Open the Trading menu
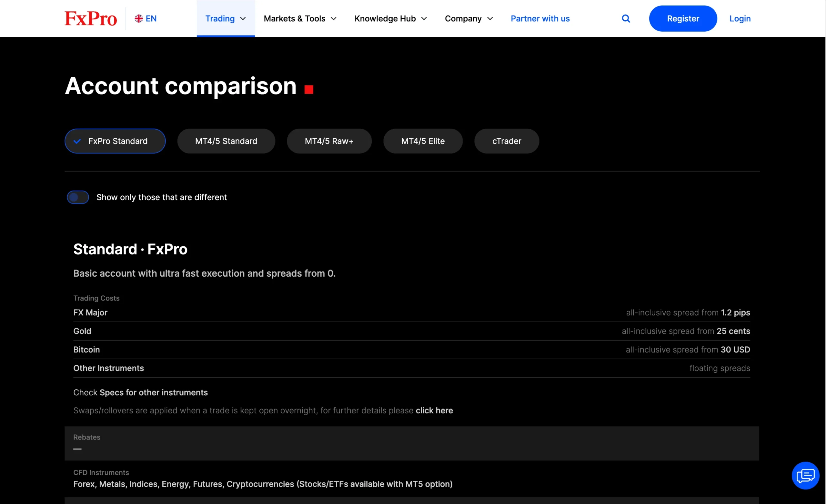Screen dimensions: 826x504 point(226,18)
